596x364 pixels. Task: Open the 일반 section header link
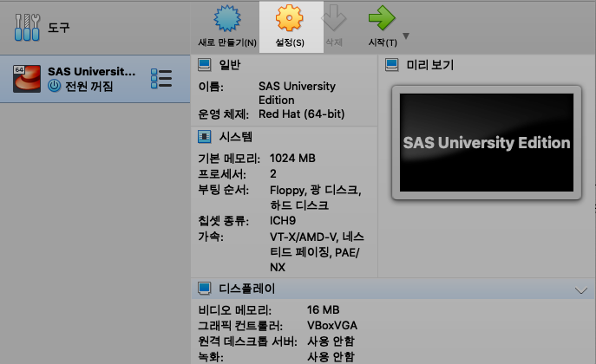tap(230, 65)
